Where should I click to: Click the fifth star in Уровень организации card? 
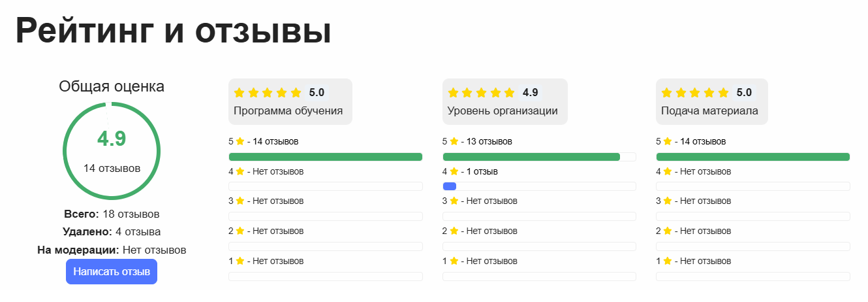point(510,93)
